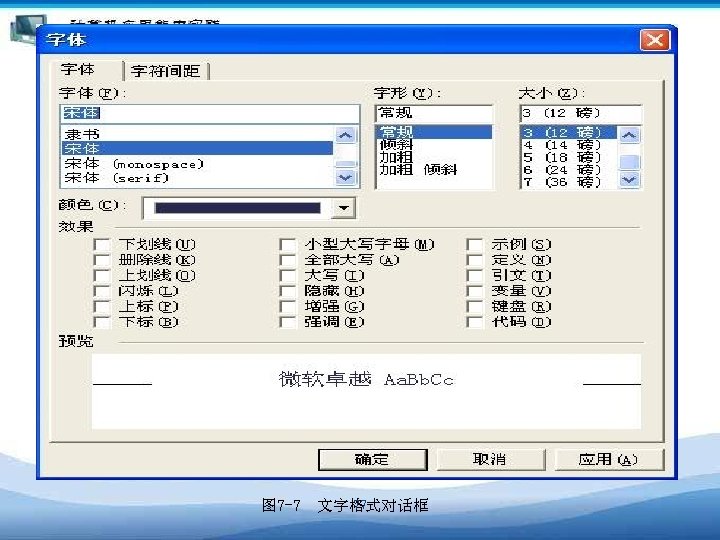Click the dark blue color swatch
Screen dimensions: 720x540
tap(237, 208)
